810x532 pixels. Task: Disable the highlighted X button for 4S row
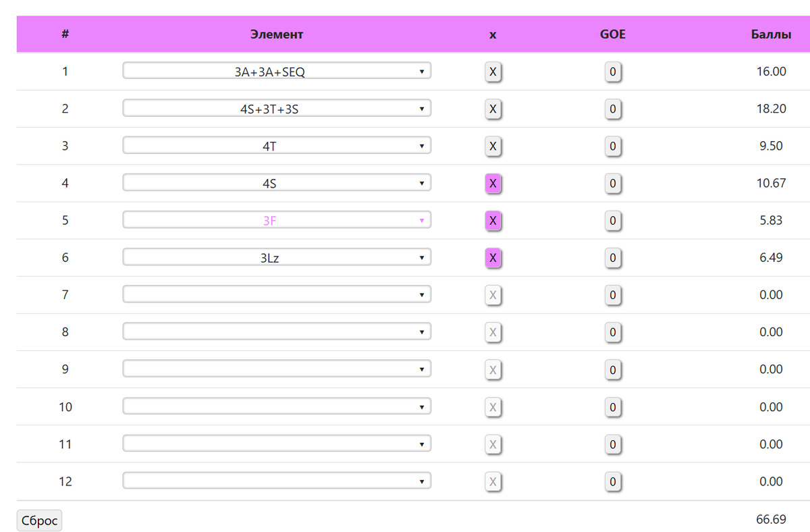pos(493,183)
